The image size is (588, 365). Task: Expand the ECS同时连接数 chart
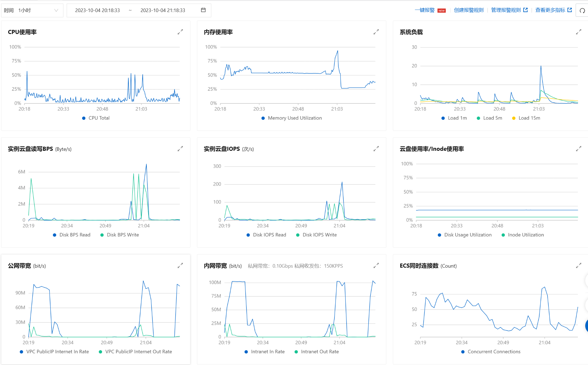click(578, 266)
